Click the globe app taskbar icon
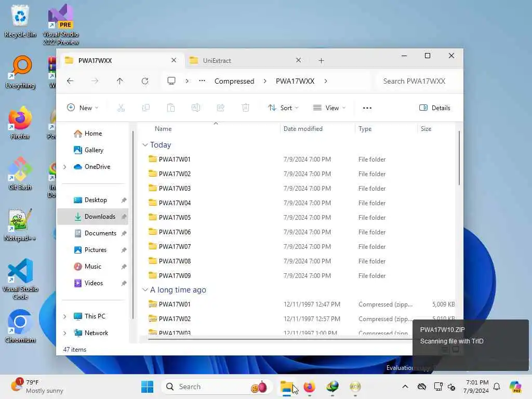The image size is (532, 399). point(332,387)
